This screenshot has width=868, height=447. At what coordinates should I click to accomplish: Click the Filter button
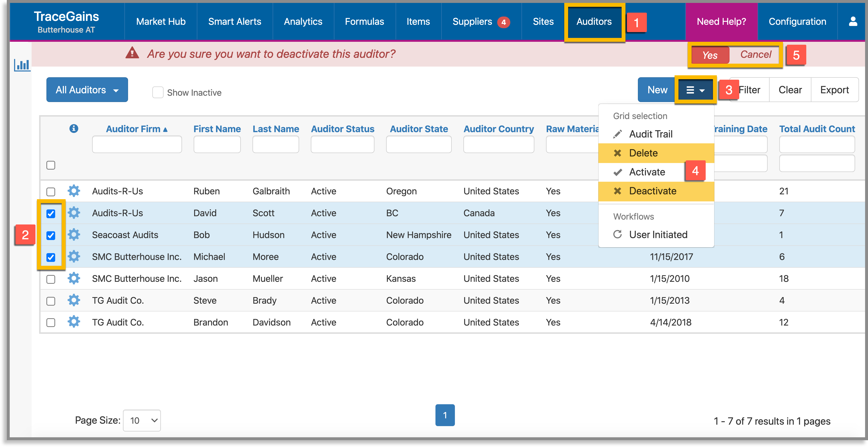749,90
